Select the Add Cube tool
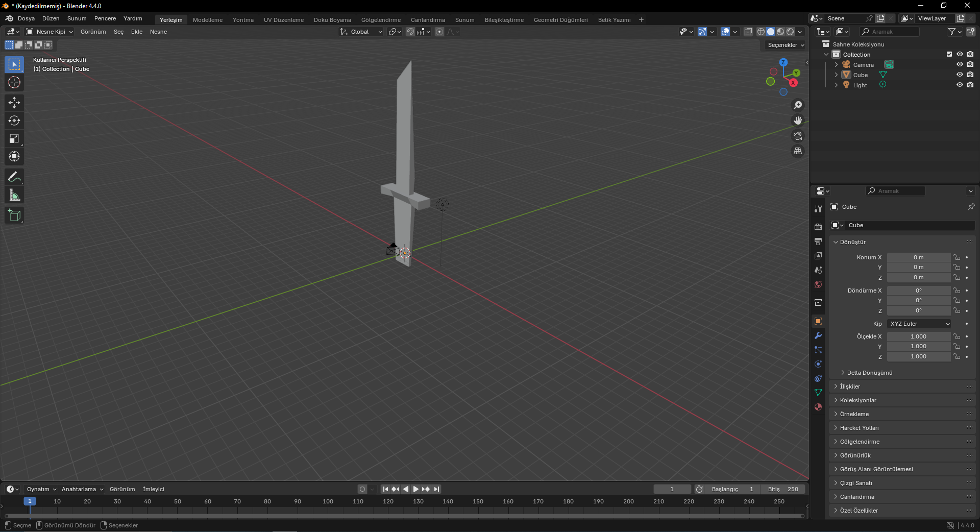The height and width of the screenshot is (532, 980). pos(14,215)
